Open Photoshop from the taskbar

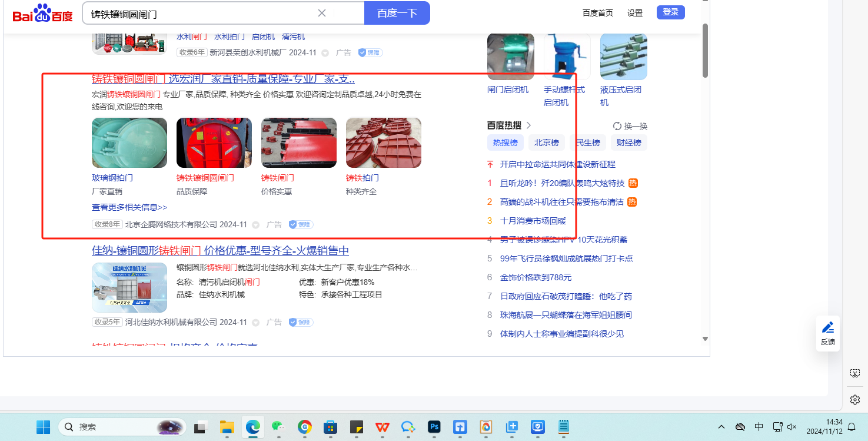[434, 427]
